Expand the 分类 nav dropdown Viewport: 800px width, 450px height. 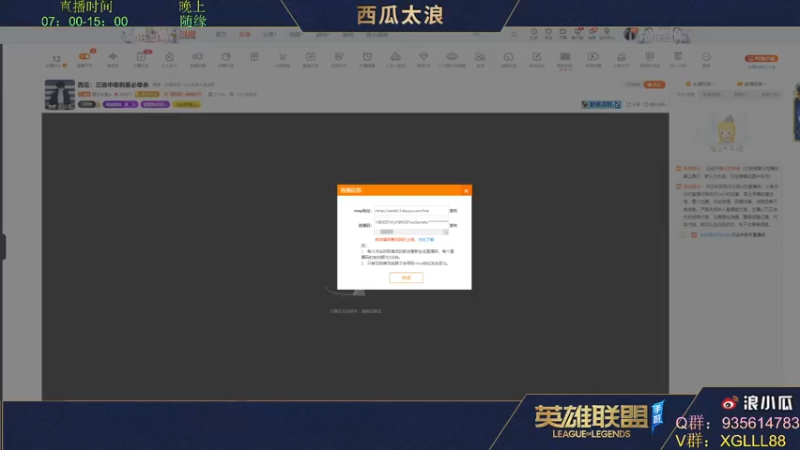(x=269, y=35)
